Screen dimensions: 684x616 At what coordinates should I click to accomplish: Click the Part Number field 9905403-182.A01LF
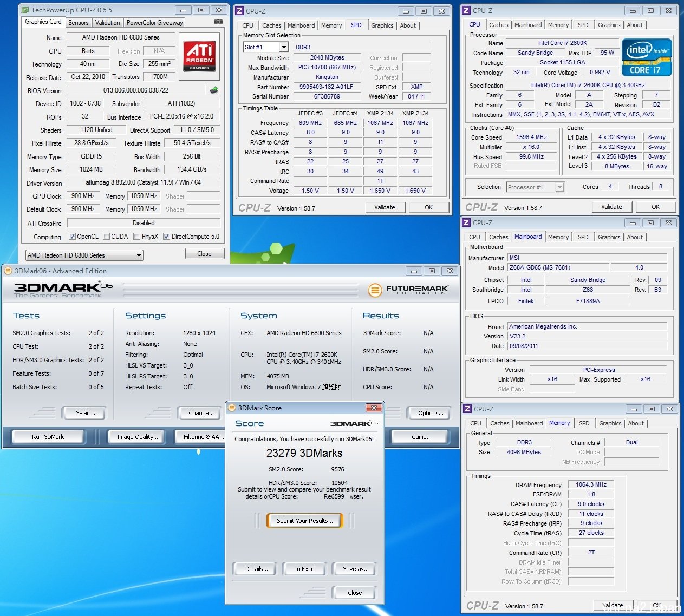pos(327,87)
